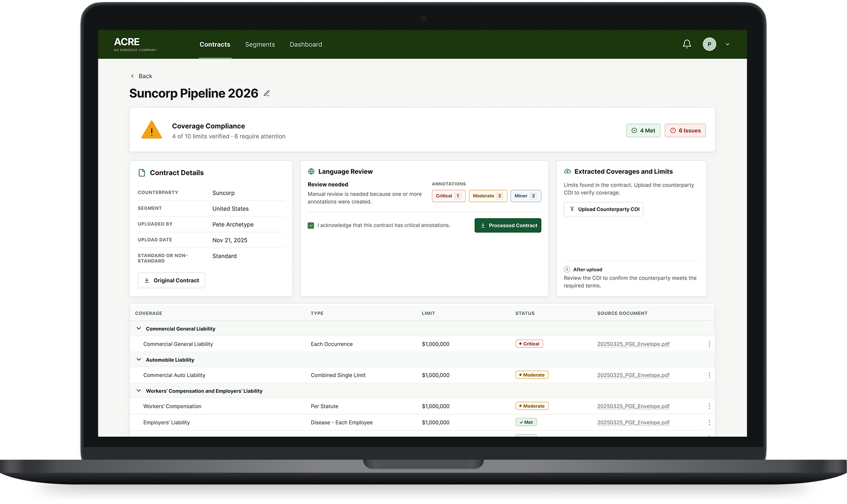Open source PDF for Employers' Liability row

(633, 422)
